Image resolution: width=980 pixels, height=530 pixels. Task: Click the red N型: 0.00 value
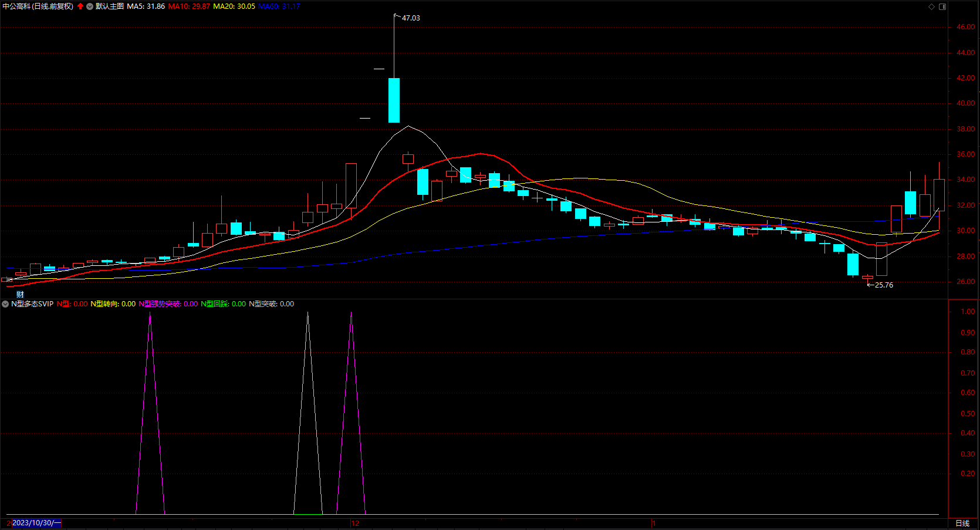pos(72,304)
